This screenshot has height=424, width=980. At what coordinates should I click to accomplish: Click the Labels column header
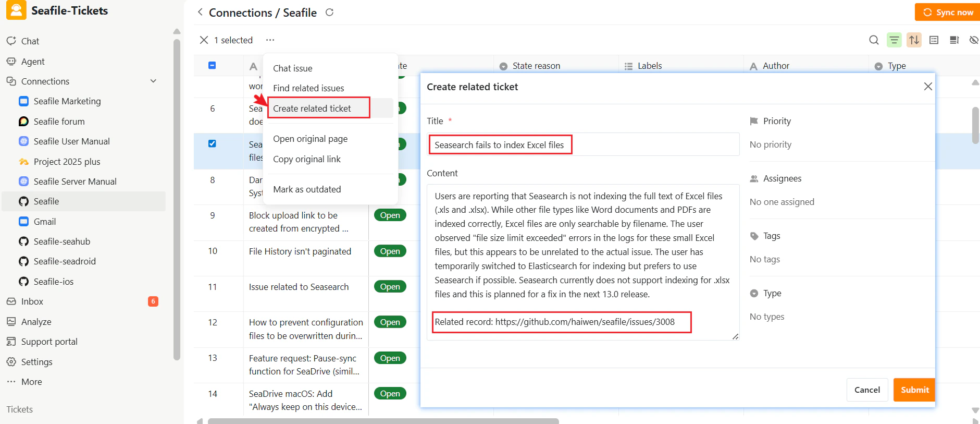click(x=681, y=66)
